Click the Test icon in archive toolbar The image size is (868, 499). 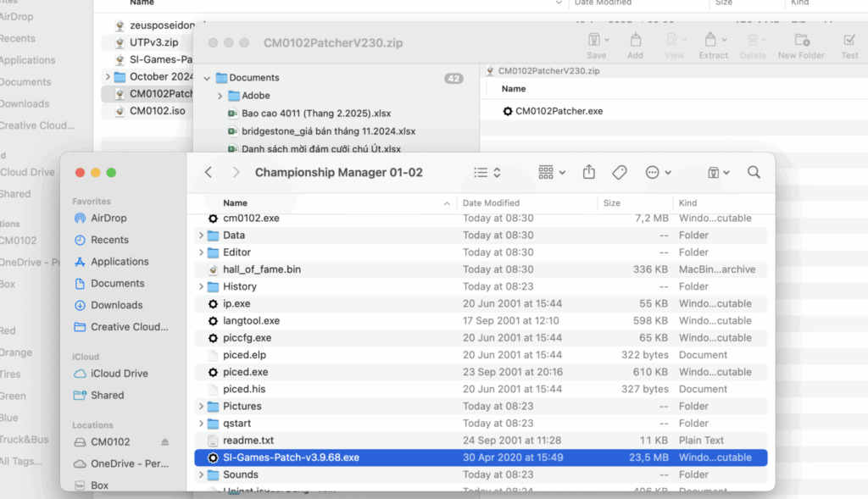tap(849, 45)
